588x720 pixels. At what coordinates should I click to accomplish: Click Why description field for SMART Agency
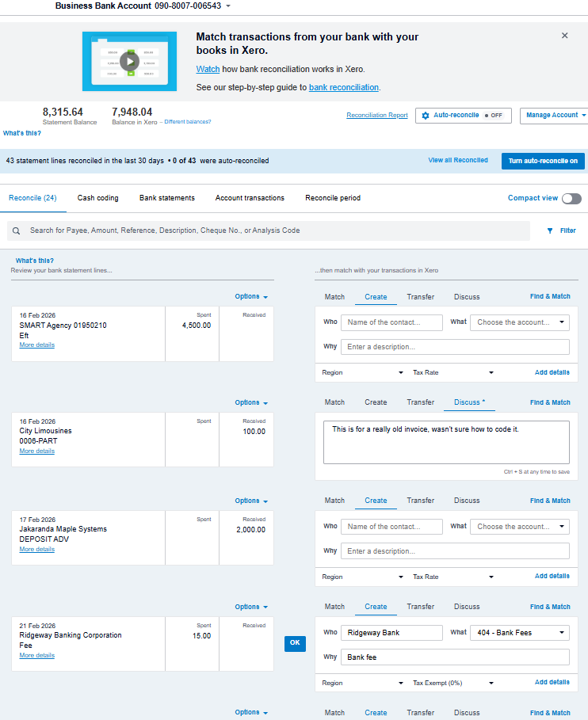(x=455, y=347)
